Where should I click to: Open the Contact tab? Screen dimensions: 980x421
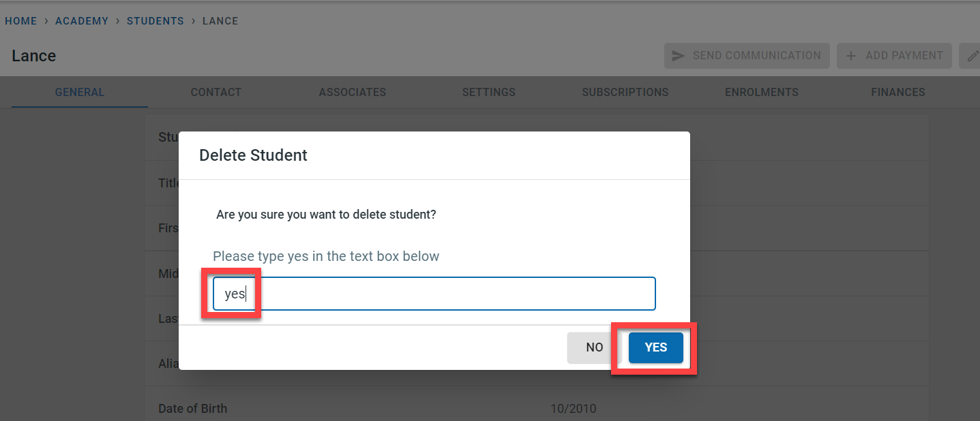point(216,92)
